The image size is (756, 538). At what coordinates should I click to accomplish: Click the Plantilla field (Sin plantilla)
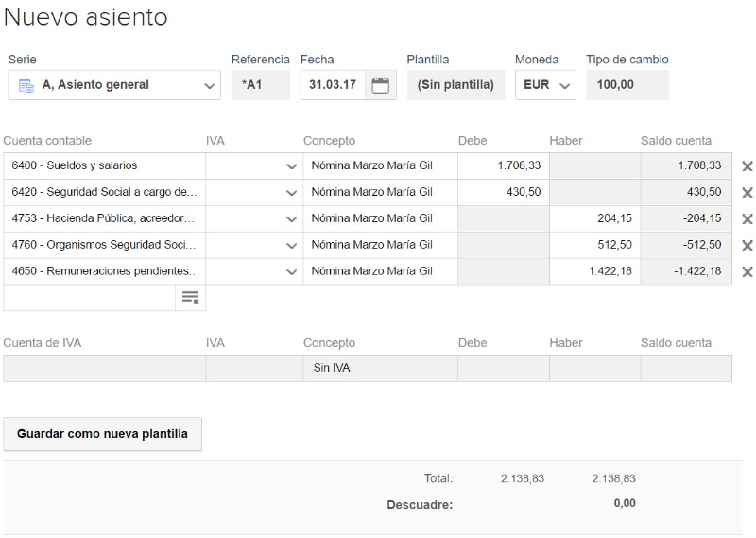coord(455,85)
